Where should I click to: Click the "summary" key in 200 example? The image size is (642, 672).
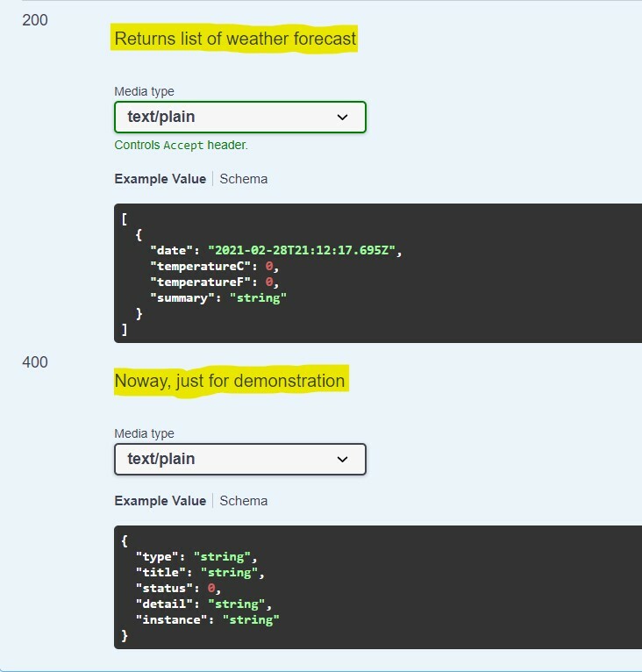(x=182, y=298)
